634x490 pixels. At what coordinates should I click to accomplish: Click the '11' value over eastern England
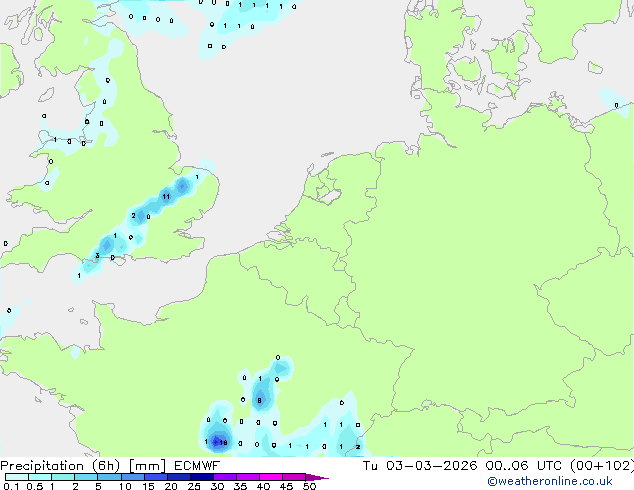[166, 197]
